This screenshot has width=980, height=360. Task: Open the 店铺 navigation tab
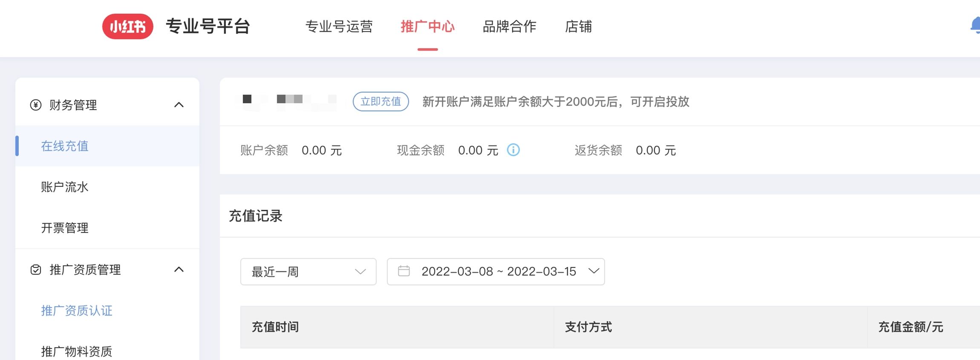(x=578, y=26)
